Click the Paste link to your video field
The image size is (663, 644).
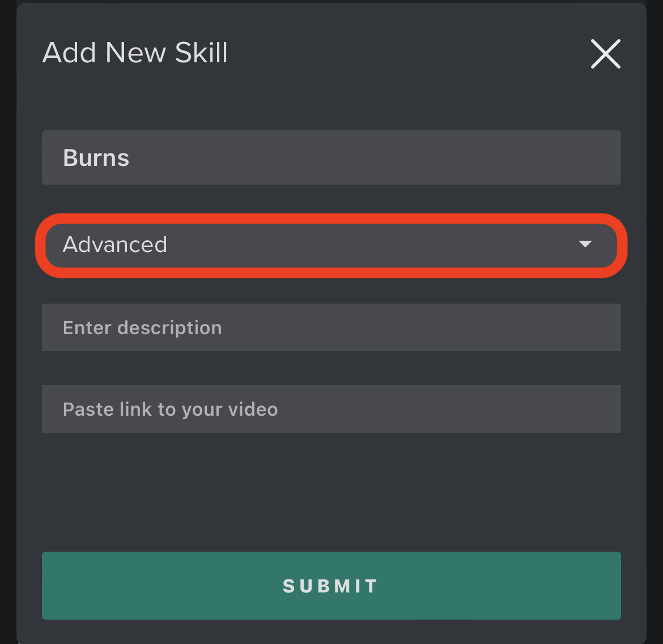pyautogui.click(x=331, y=408)
